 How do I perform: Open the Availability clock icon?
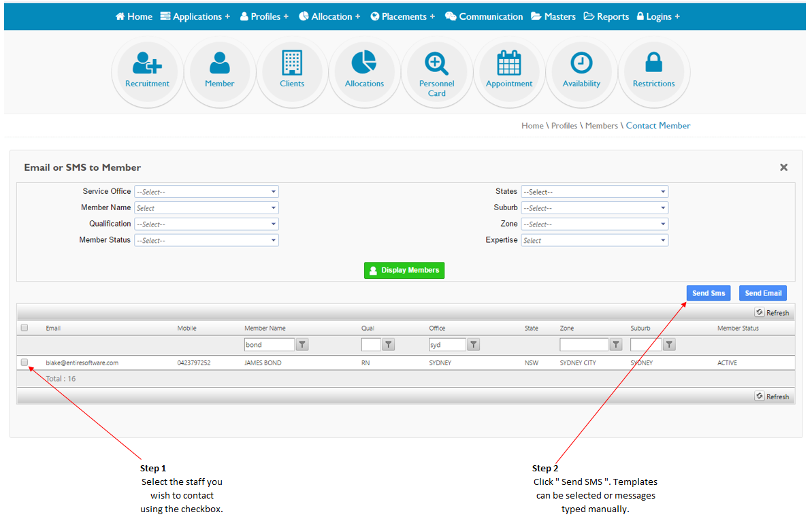[581, 71]
